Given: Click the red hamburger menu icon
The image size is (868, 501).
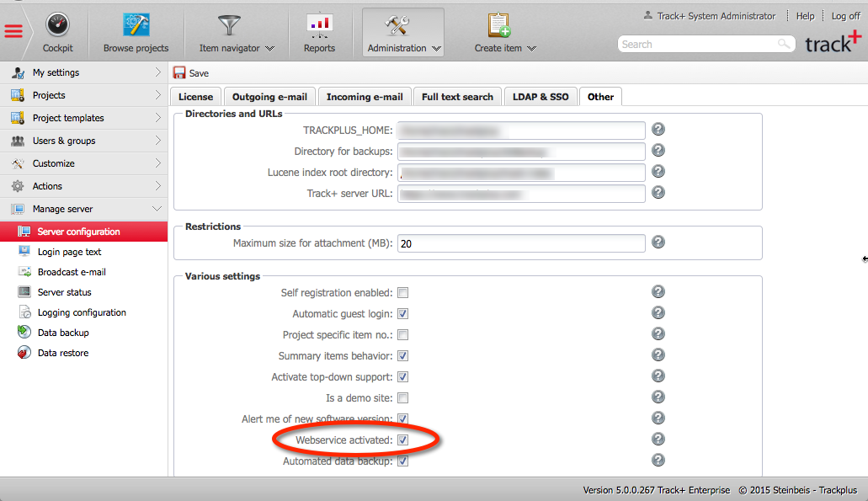Looking at the screenshot, I should coord(13,32).
